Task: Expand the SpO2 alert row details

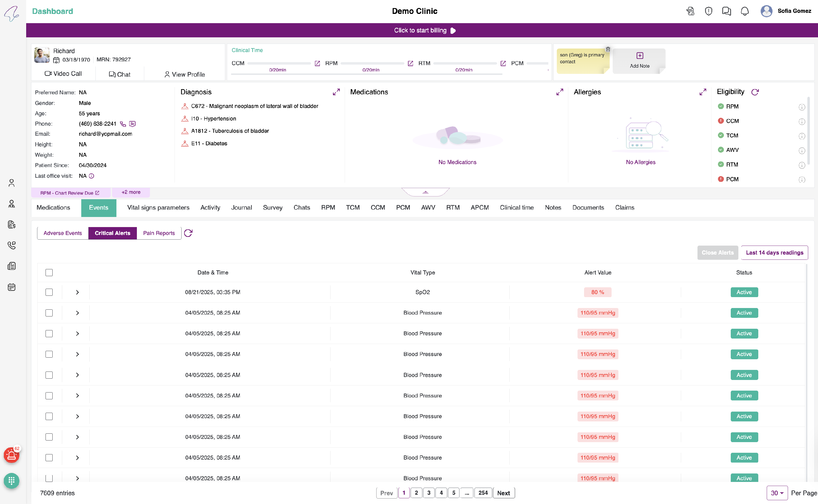Action: 77,292
